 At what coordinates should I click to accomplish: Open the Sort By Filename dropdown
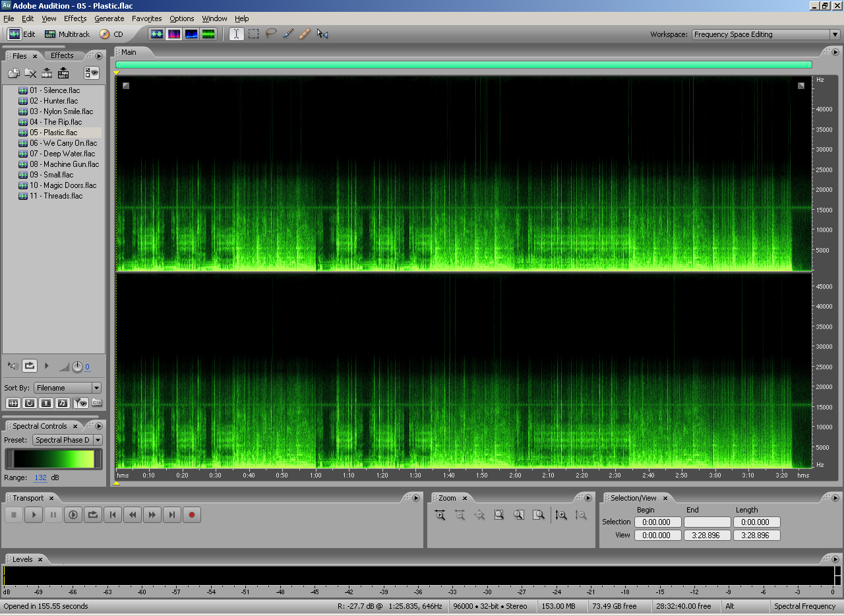[68, 388]
